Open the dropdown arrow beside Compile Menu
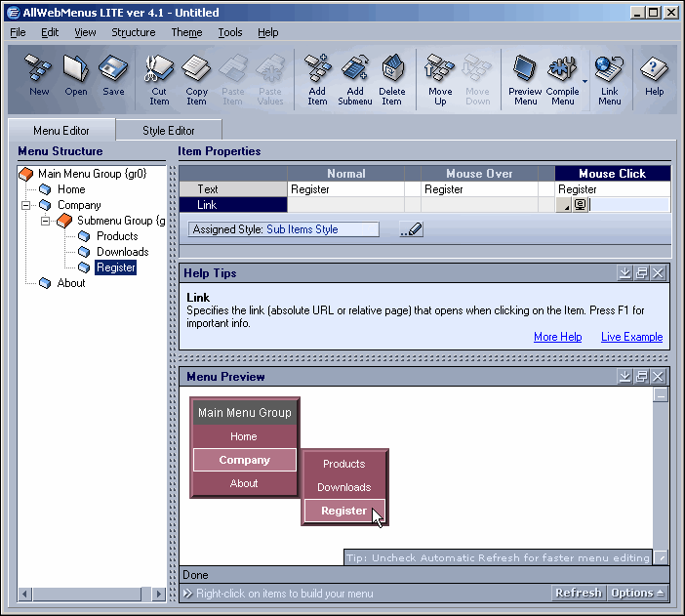Viewport: 685px width, 616px height. pos(584,81)
